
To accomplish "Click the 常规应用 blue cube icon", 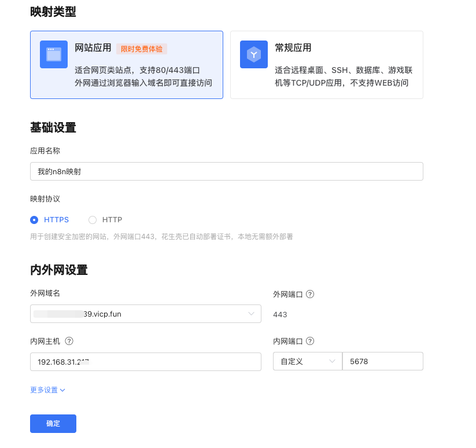I will click(254, 55).
